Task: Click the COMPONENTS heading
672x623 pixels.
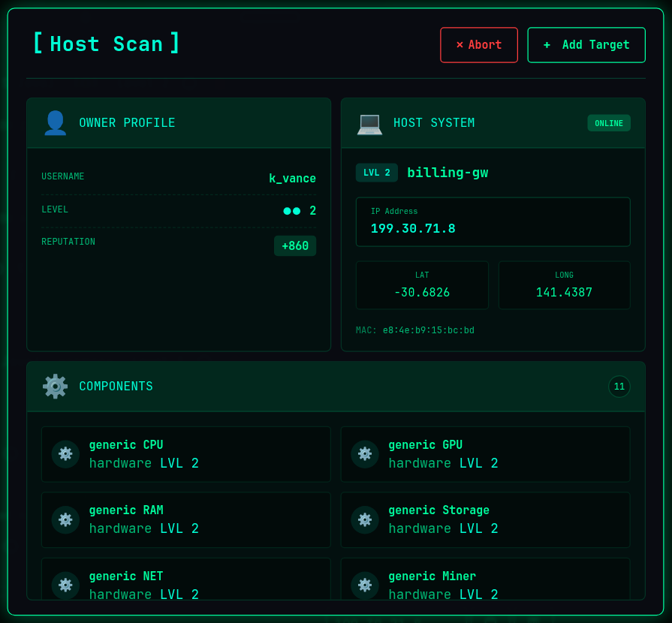Action: click(116, 387)
